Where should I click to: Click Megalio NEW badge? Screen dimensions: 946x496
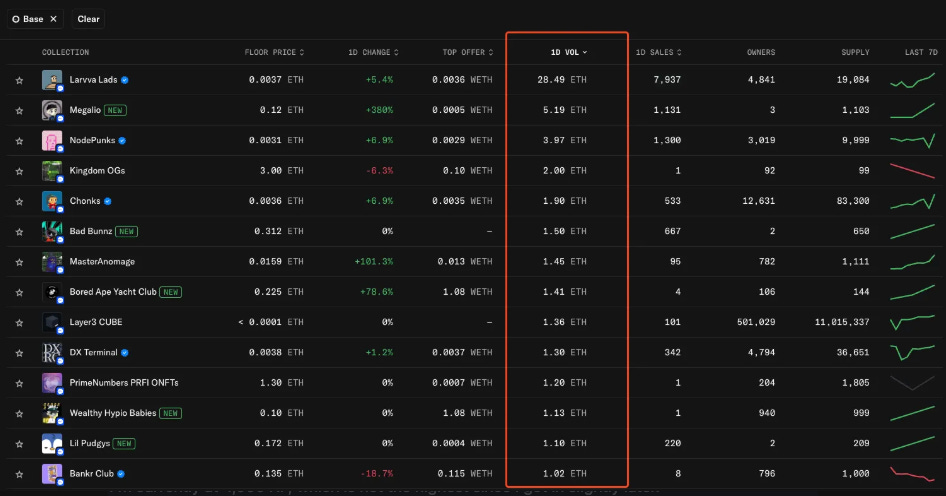point(115,110)
